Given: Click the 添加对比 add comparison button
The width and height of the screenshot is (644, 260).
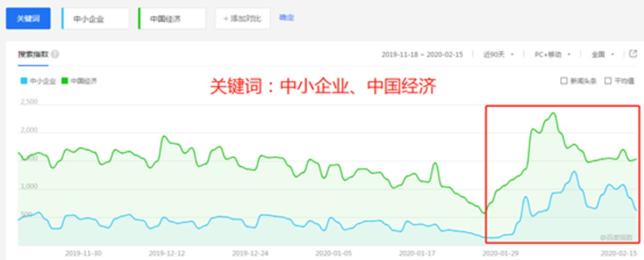Looking at the screenshot, I should [242, 19].
